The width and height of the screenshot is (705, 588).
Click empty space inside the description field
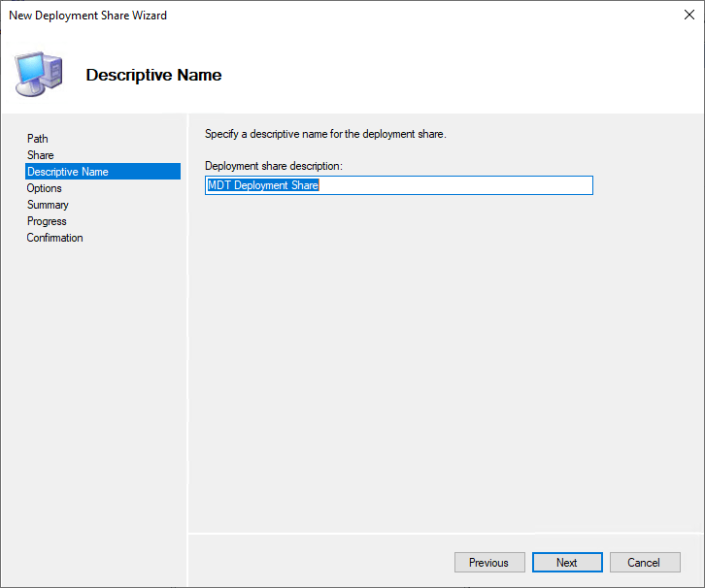tap(456, 185)
